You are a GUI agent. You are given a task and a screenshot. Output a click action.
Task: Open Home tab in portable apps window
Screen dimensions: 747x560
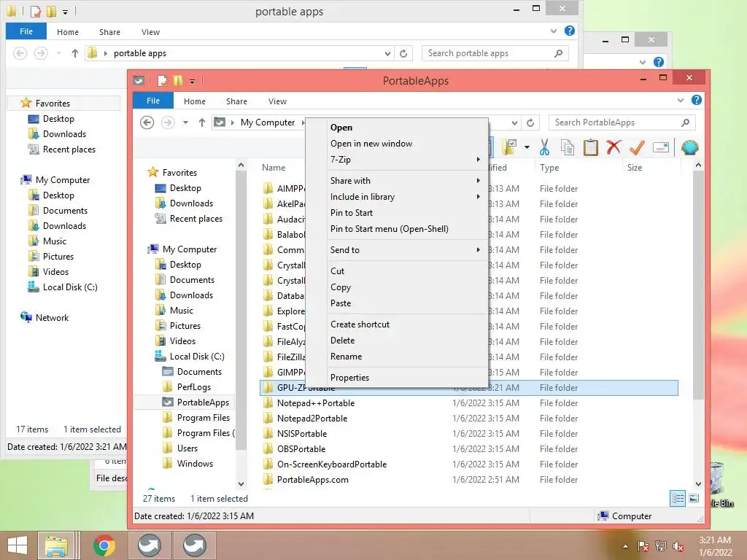[68, 32]
